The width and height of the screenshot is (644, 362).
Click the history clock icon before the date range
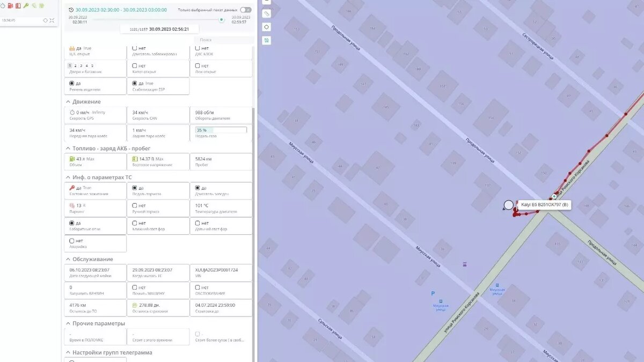[71, 10]
